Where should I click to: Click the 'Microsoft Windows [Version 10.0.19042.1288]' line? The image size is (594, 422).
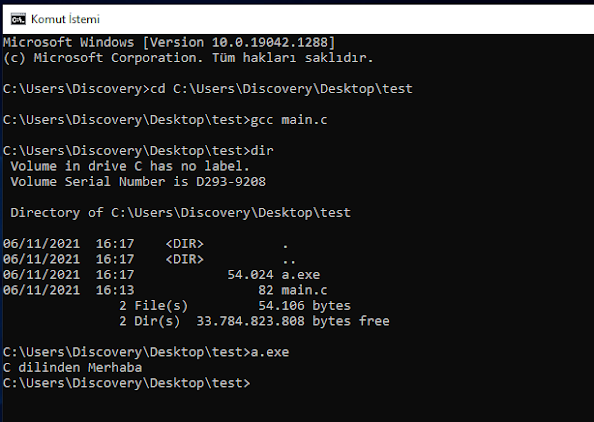(169, 42)
